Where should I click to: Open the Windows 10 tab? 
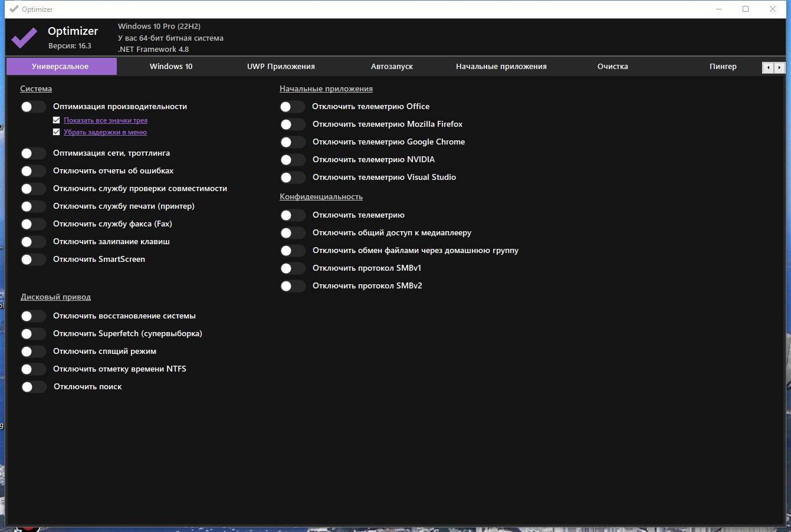click(171, 67)
